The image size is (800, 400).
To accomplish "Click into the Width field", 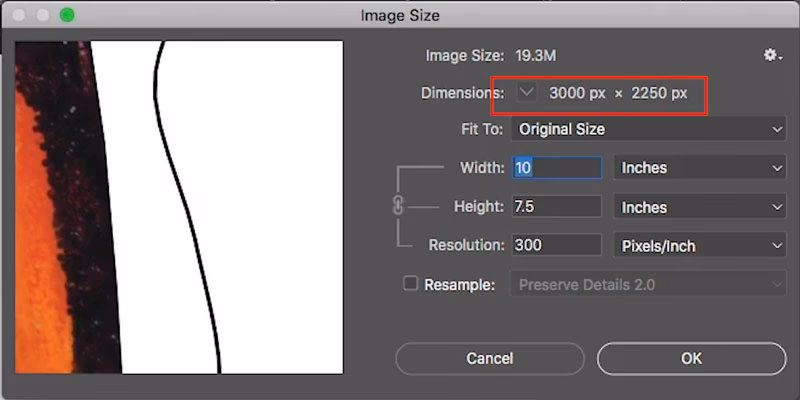I will click(556, 168).
